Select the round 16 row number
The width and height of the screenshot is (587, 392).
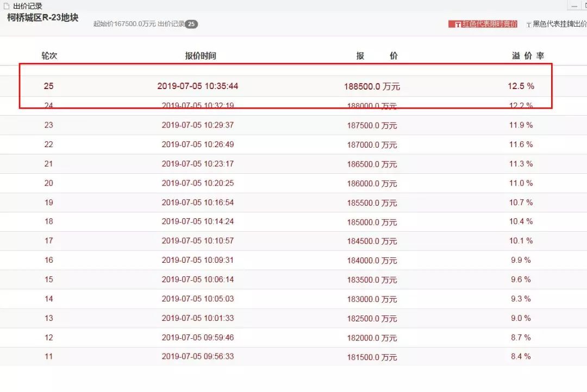49,260
